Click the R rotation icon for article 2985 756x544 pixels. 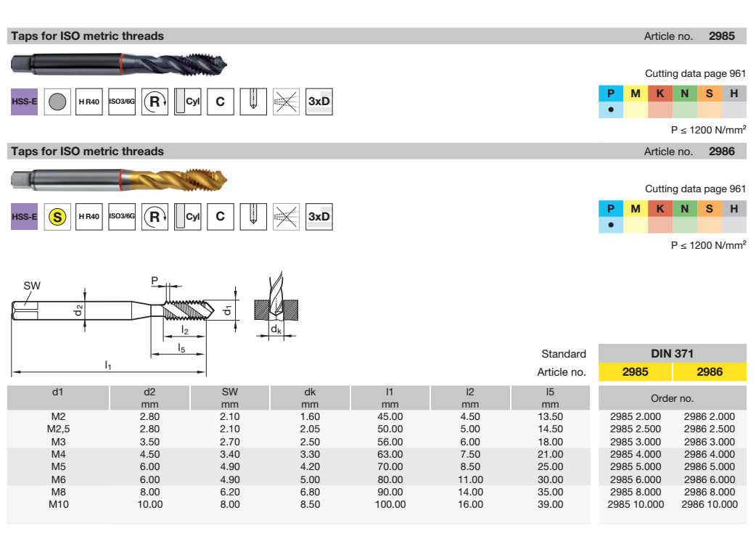(x=155, y=102)
